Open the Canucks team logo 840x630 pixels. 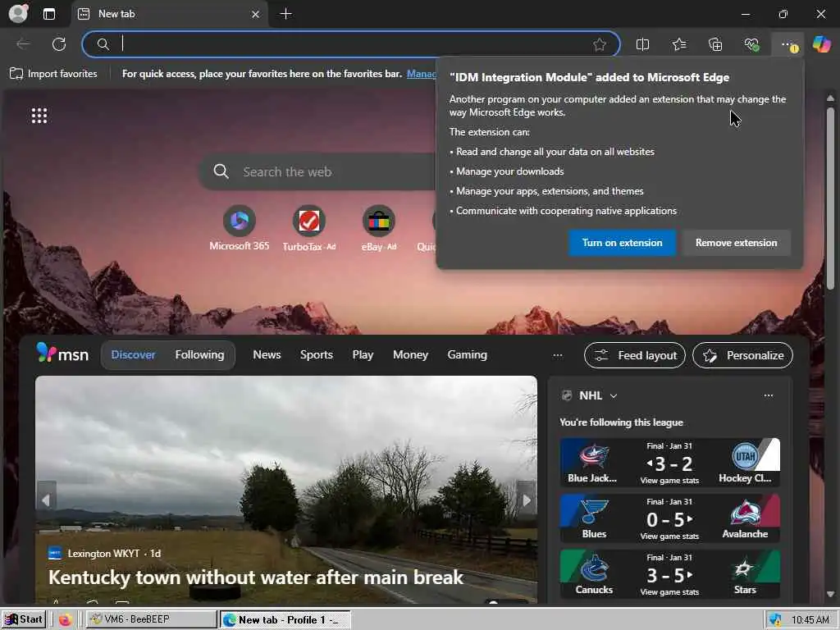pos(594,568)
